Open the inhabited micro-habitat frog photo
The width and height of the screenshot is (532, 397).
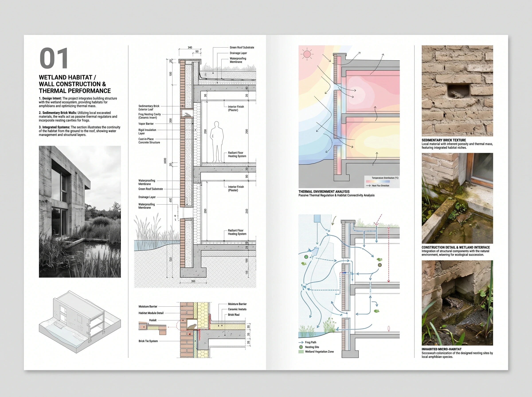click(x=457, y=303)
